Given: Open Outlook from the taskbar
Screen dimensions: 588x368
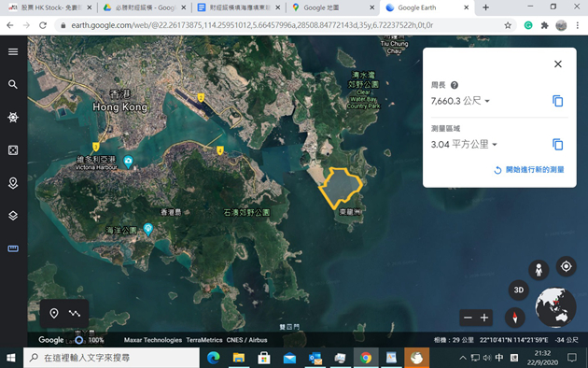Looking at the screenshot, I should pyautogui.click(x=315, y=358).
